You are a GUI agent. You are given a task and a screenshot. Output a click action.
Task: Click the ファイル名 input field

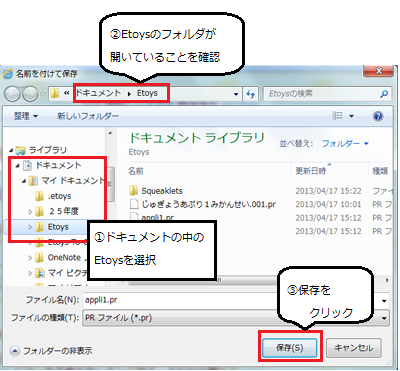pyautogui.click(x=236, y=300)
